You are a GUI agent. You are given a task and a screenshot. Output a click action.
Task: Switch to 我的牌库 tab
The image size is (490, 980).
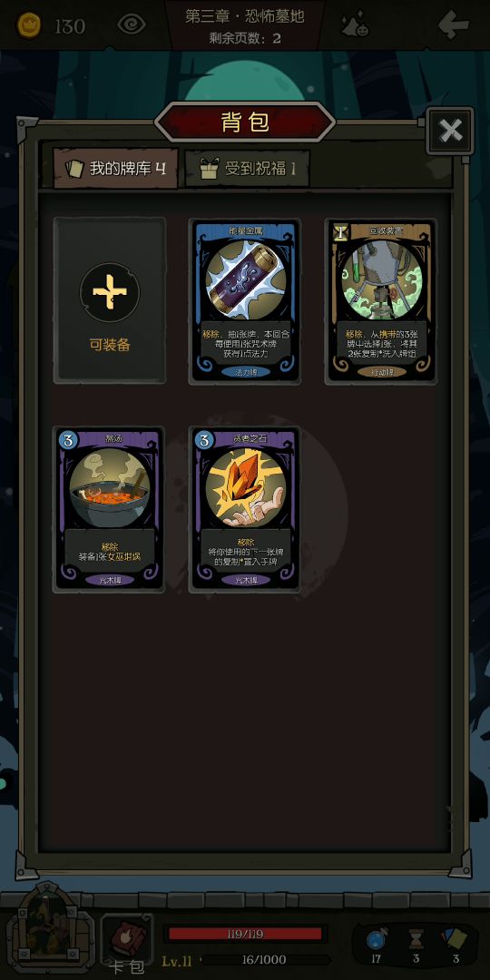[x=116, y=168]
